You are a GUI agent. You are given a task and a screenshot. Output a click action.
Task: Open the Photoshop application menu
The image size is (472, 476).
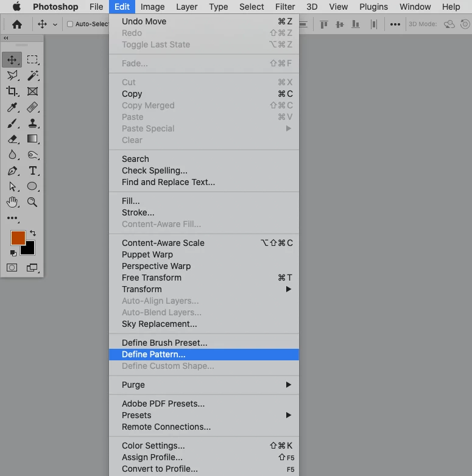coord(55,7)
